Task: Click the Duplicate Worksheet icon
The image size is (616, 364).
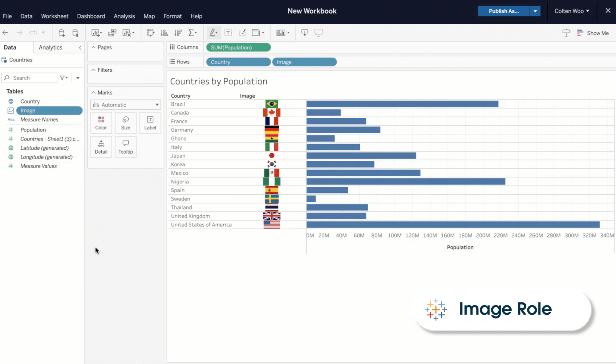Action: (x=112, y=33)
